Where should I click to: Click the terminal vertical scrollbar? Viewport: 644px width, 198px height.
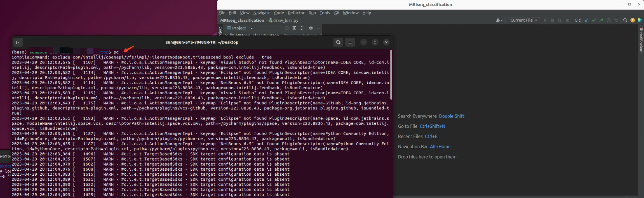tap(391, 75)
